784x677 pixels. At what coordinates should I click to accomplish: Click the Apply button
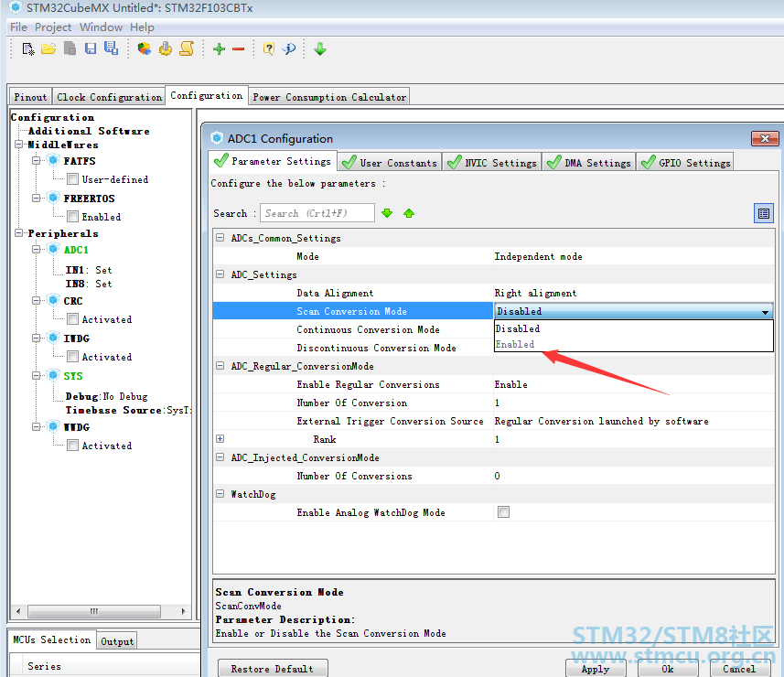pyautogui.click(x=595, y=669)
